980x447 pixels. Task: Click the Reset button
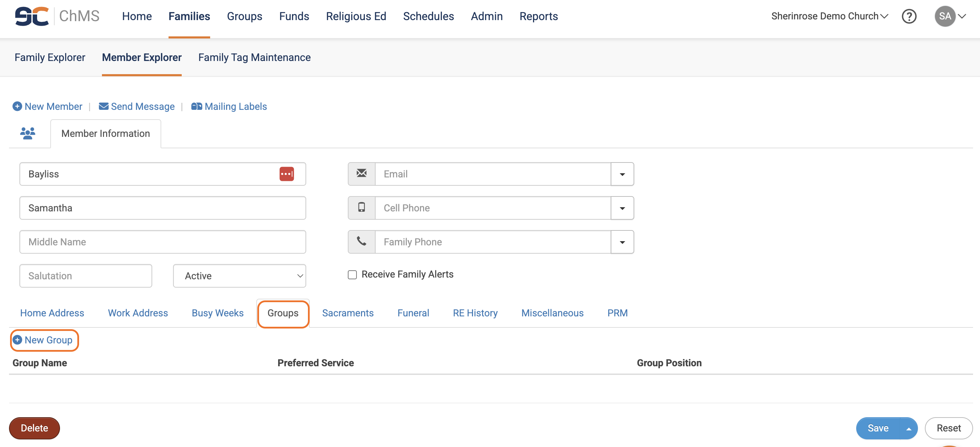point(948,428)
